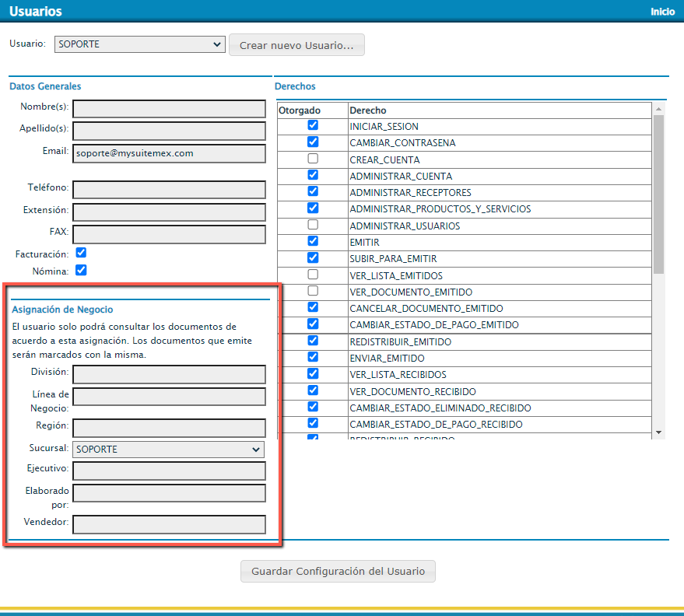Click the Región input field
The height and width of the screenshot is (616, 684).
point(170,428)
